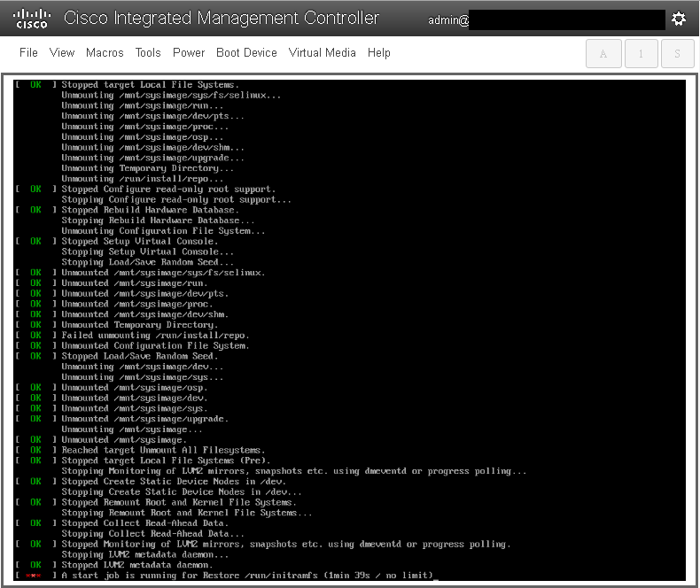The width and height of the screenshot is (700, 588).
Task: Click the admin@ user label
Action: tap(448, 20)
